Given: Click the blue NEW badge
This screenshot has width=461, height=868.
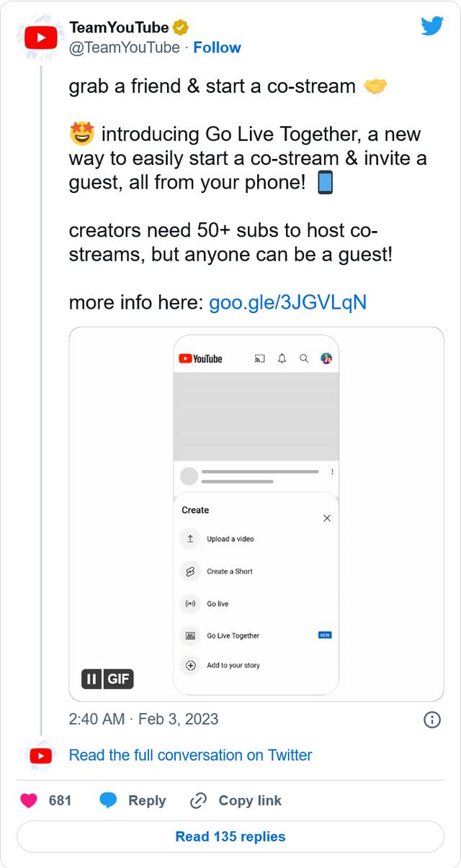Looking at the screenshot, I should point(325,636).
